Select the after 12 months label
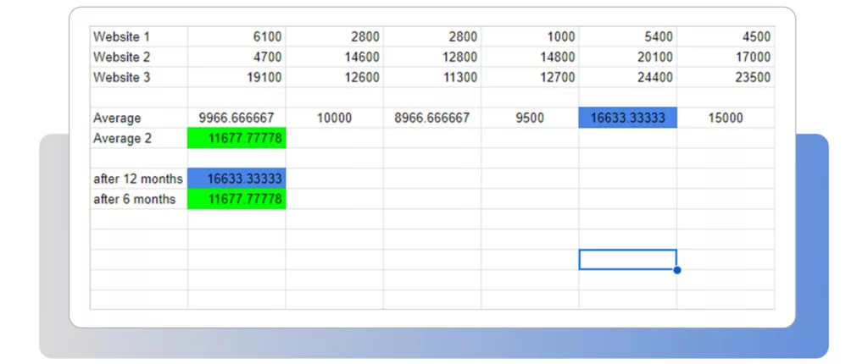Viewport: 868px width, 364px height. 138,179
